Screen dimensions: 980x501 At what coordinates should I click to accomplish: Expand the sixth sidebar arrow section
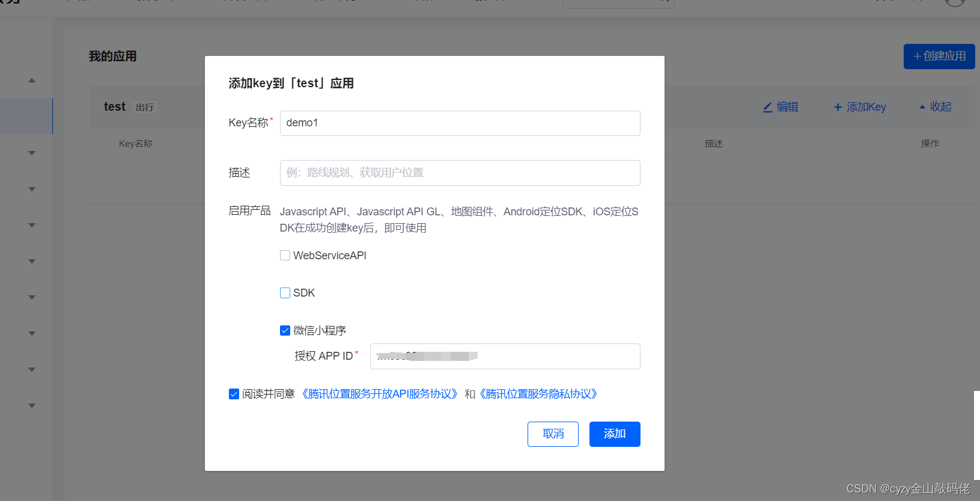[x=32, y=297]
